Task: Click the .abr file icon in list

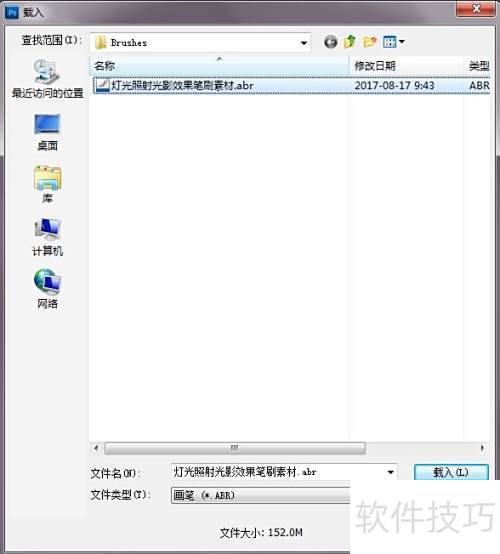Action: click(102, 86)
